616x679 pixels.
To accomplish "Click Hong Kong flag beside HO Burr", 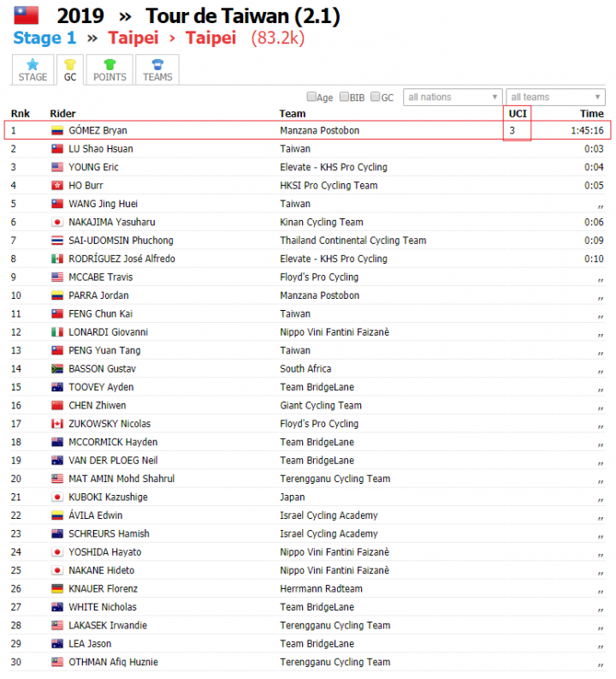I will coord(57,185).
